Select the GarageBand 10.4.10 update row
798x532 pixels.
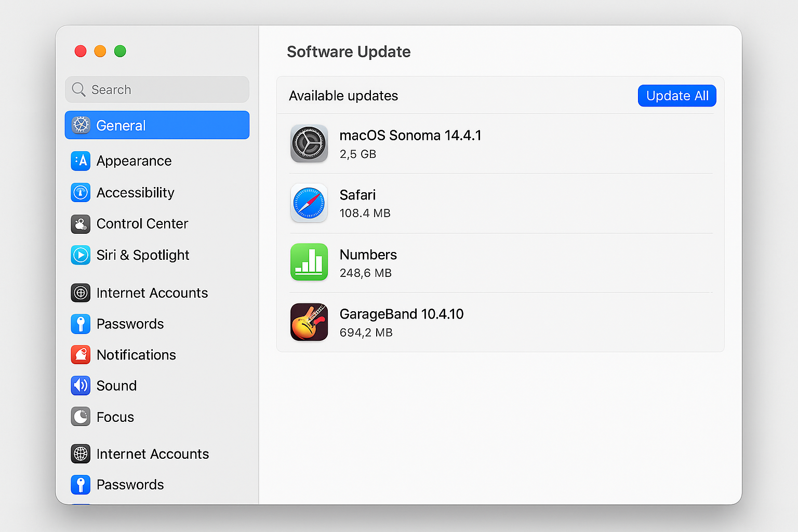pos(499,322)
